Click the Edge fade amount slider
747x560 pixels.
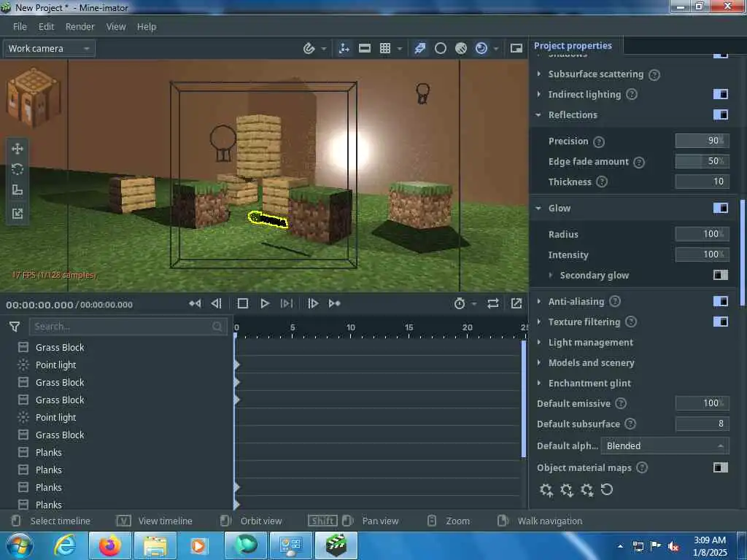click(703, 161)
